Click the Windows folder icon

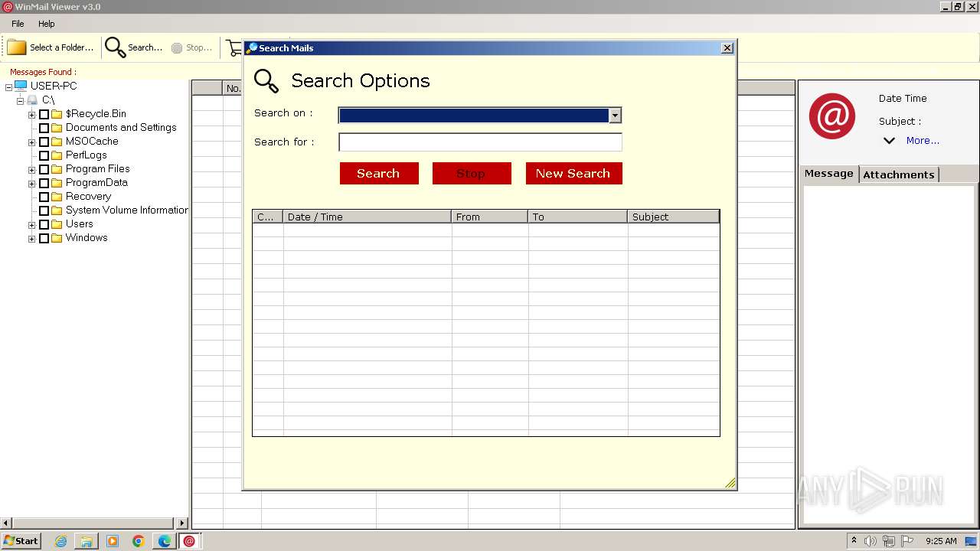(57, 238)
